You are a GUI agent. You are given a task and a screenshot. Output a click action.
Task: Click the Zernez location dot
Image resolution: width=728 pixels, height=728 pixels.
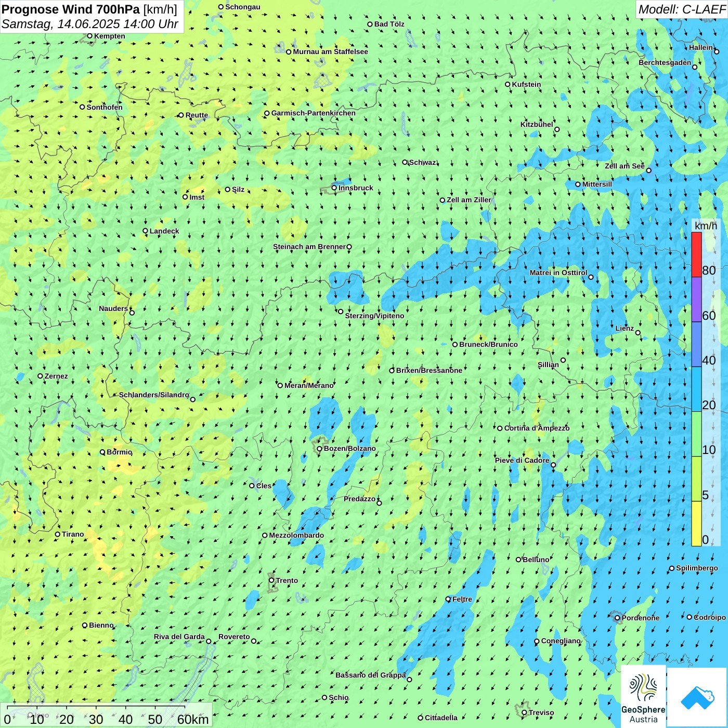[41, 376]
